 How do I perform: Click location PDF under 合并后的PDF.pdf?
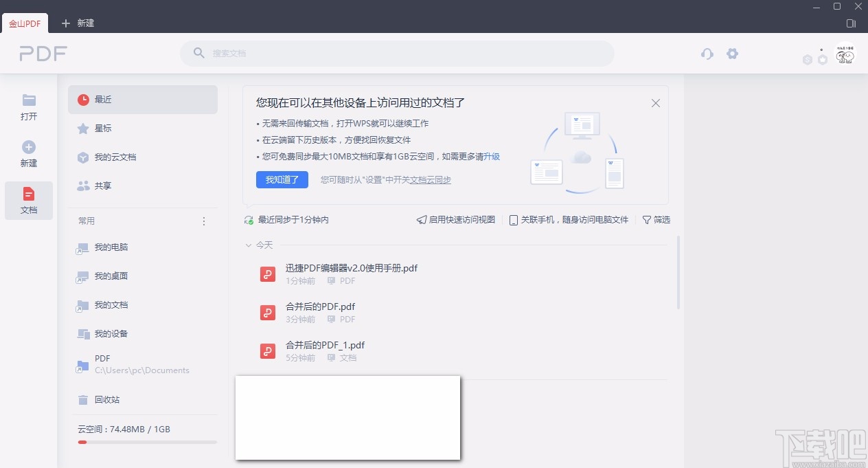click(347, 320)
